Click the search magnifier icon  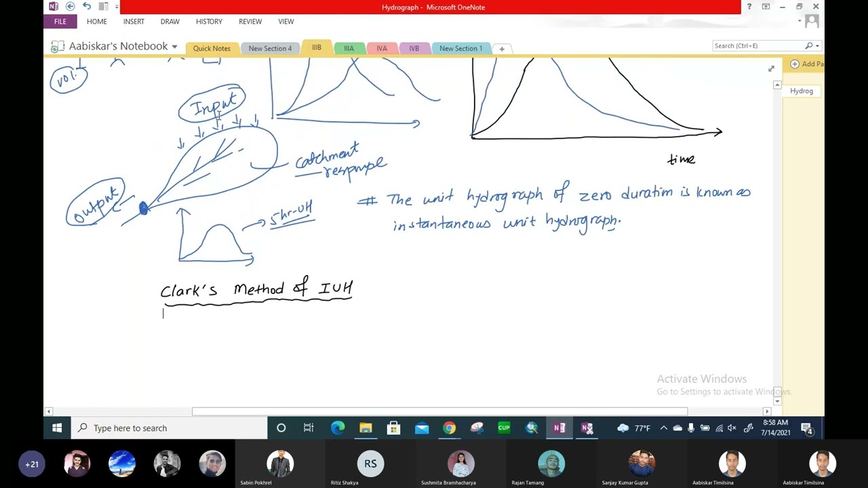click(808, 45)
